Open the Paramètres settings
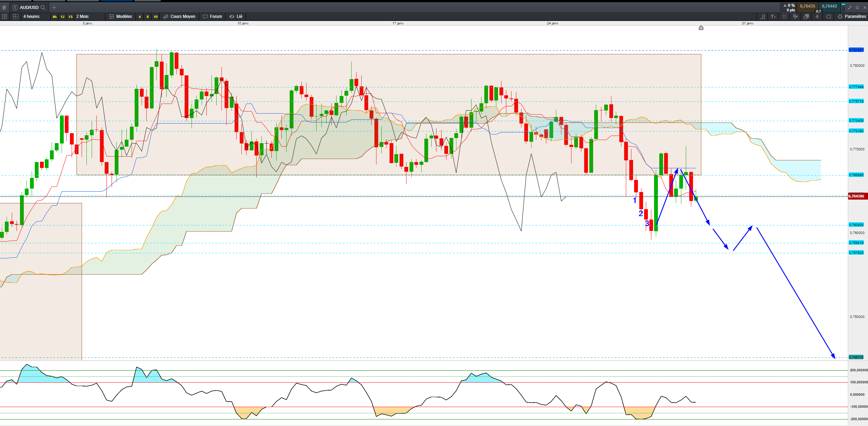Screen dimensions: 868x426 (852, 17)
